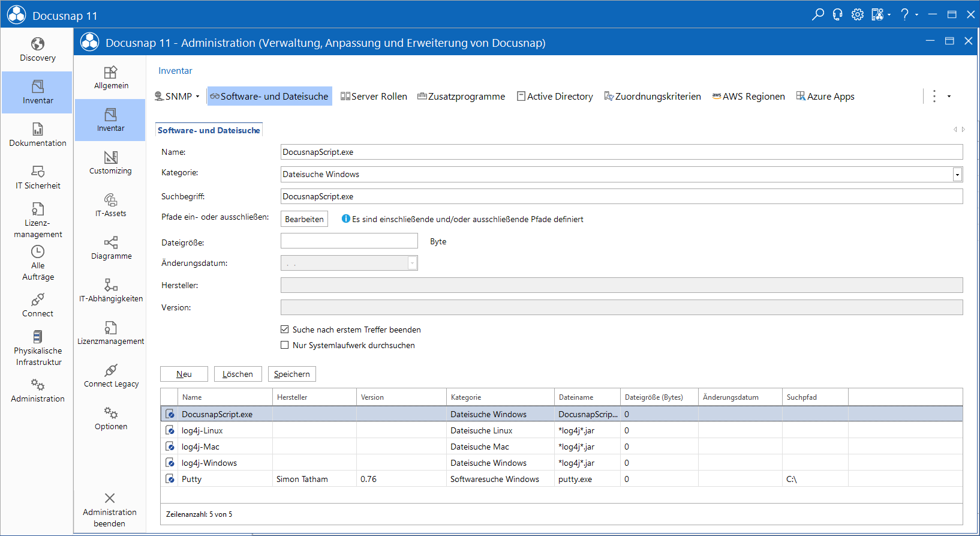Image resolution: width=980 pixels, height=536 pixels.
Task: Open the Lizenzmanagement section in the outer sidebar
Action: (37, 220)
